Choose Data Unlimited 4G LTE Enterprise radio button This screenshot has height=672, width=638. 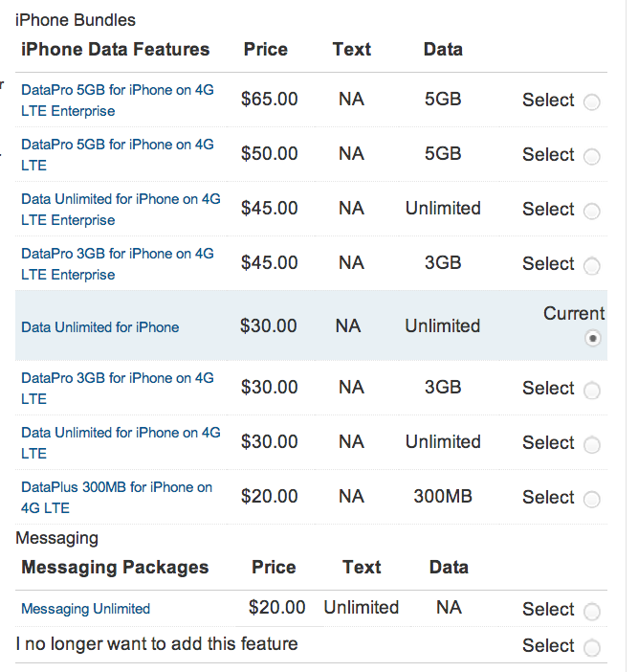(592, 211)
